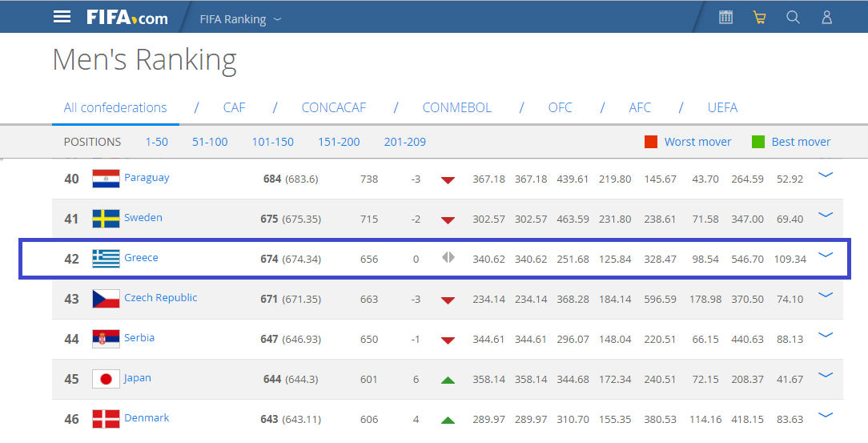Click the Denmark flag icon

coord(106,418)
